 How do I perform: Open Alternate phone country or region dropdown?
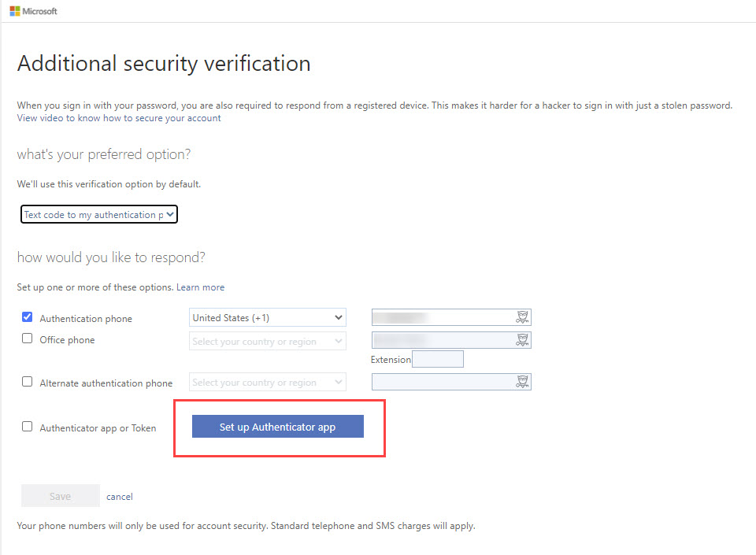point(268,382)
